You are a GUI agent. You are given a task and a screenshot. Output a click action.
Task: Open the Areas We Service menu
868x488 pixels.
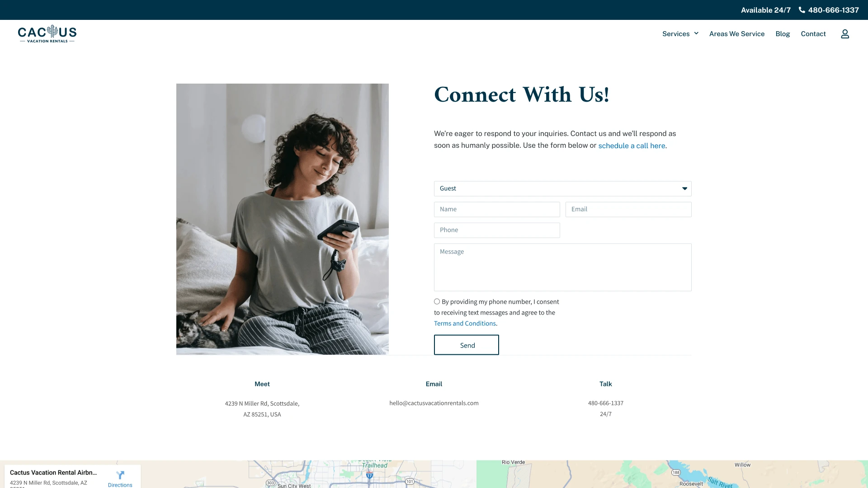point(736,33)
